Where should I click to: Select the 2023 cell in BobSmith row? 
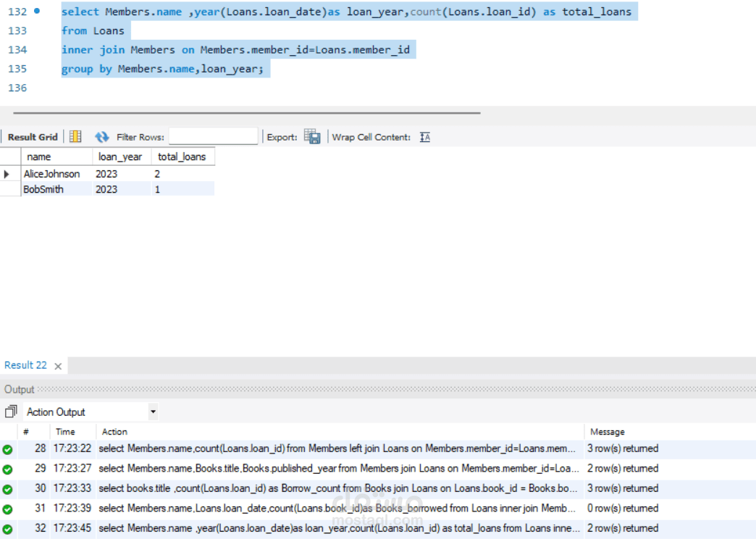[122, 189]
